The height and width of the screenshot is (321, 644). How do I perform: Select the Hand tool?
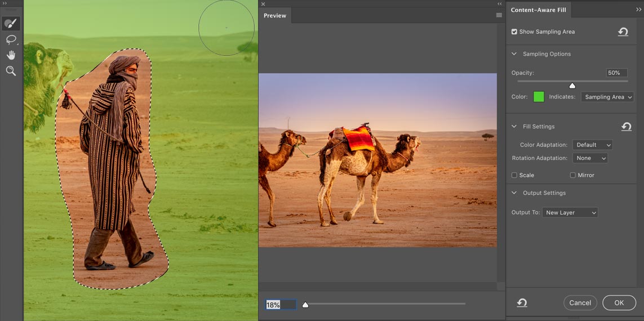tap(11, 55)
